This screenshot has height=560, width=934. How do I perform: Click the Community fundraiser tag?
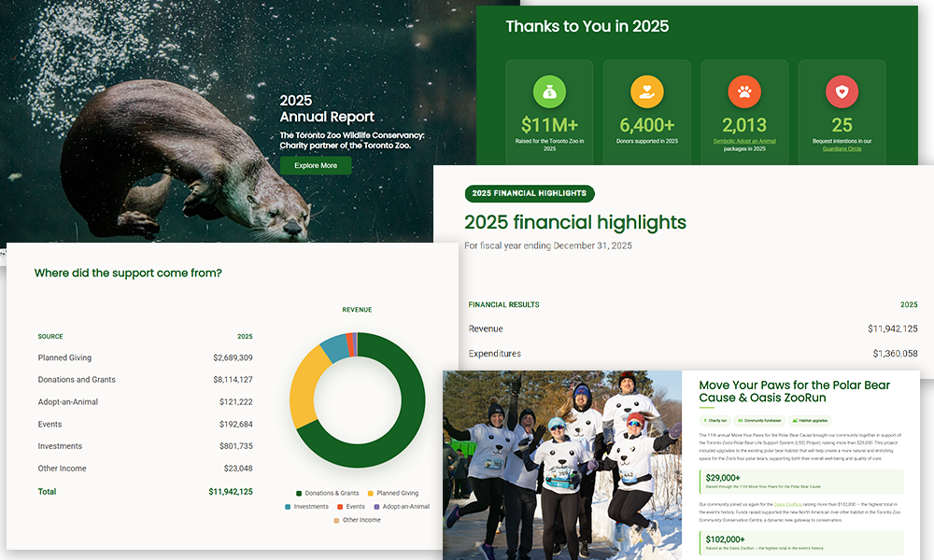[759, 420]
